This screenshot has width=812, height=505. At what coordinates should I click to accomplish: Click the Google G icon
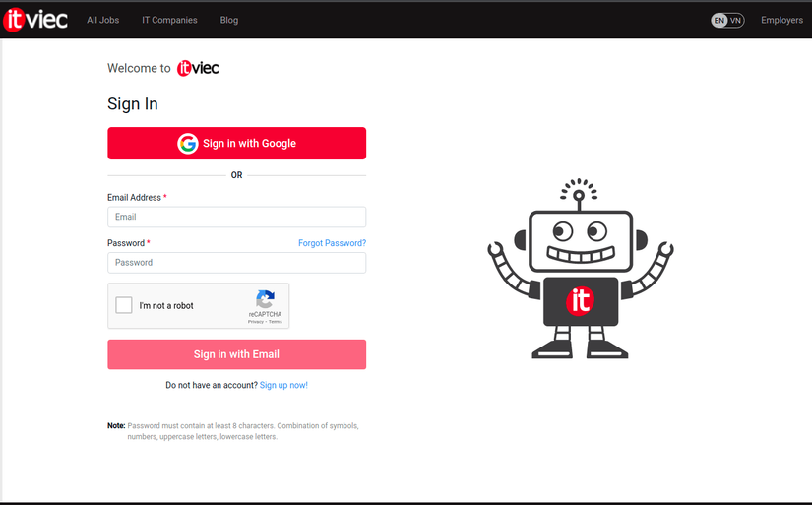(x=187, y=144)
